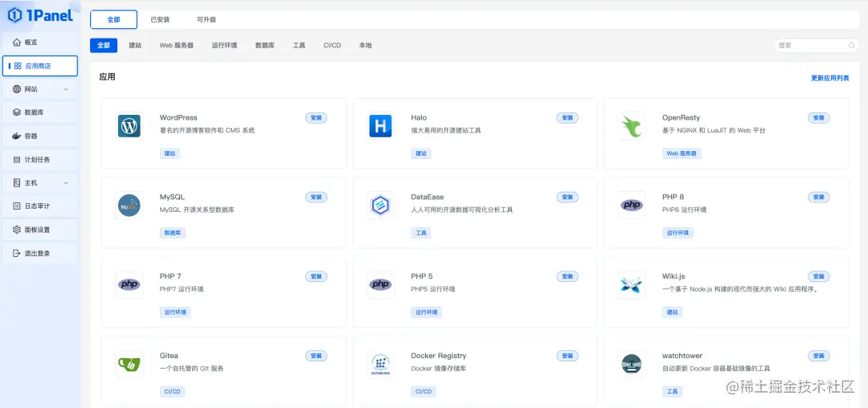Expand the 主机 sidebar chevron
The width and height of the screenshot is (868, 408).
tap(66, 182)
